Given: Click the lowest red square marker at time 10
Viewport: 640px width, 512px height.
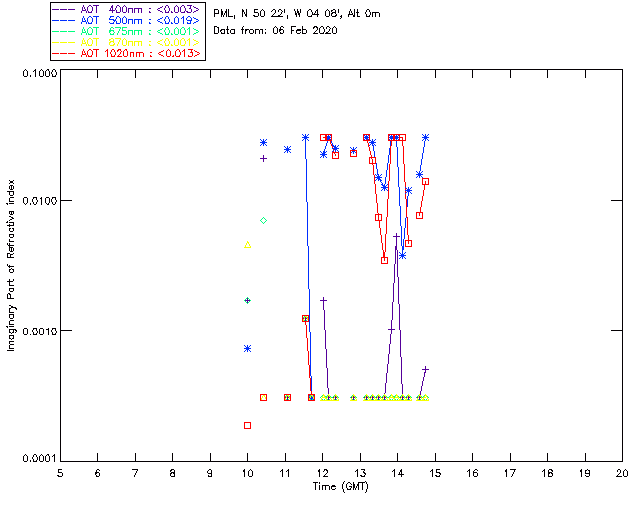Looking at the screenshot, I should pos(247,425).
